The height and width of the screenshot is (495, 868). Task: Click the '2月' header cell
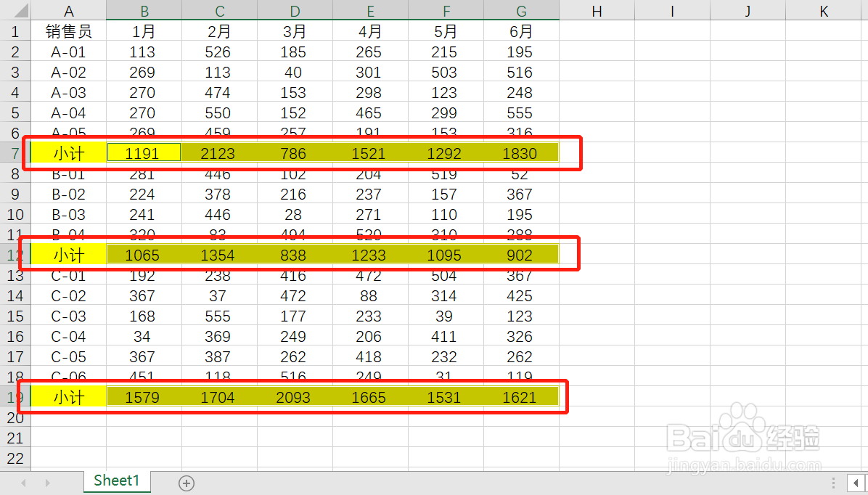(220, 31)
